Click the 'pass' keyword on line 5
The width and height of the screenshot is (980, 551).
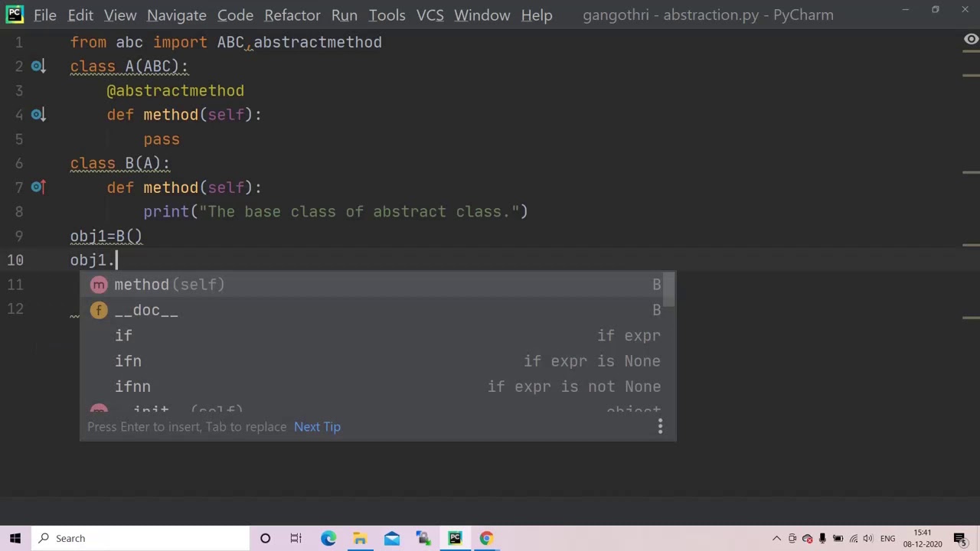pos(162,139)
